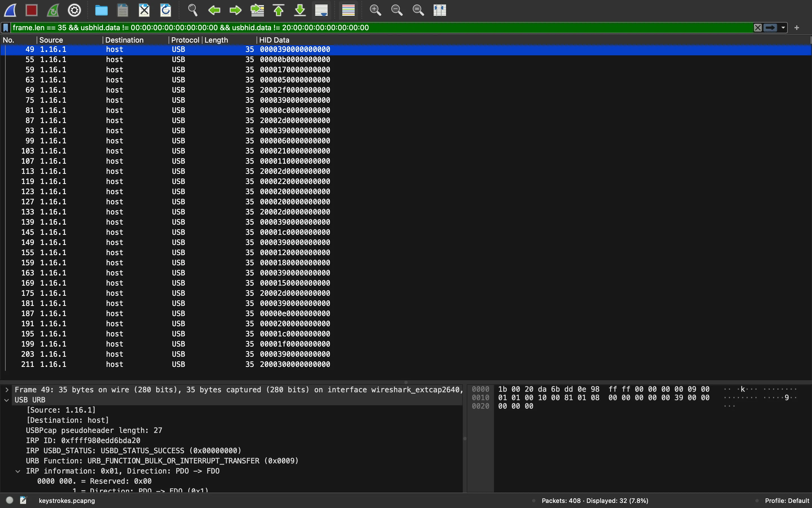The image size is (812, 508).
Task: Open capture file properties notepad icon
Action: tap(23, 500)
